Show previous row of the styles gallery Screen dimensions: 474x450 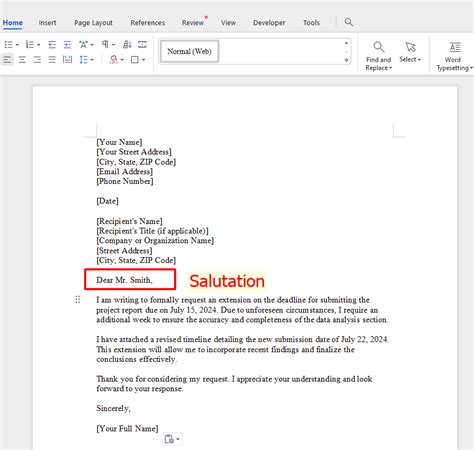click(347, 43)
